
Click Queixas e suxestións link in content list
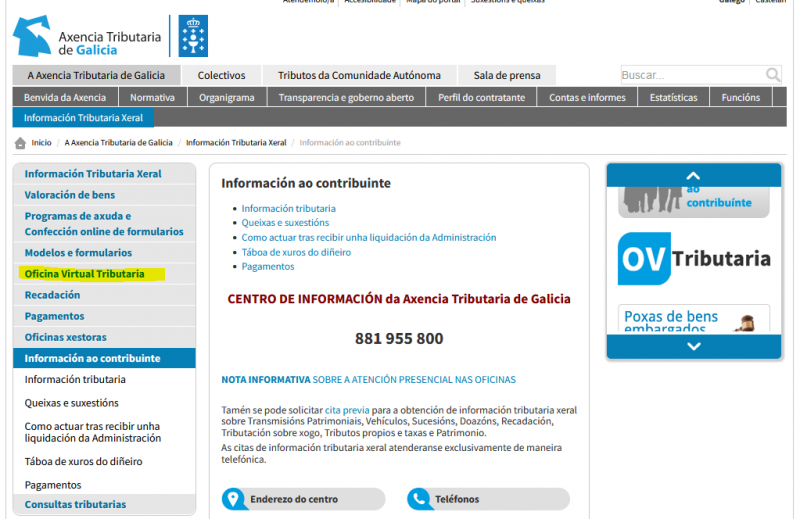(285, 223)
